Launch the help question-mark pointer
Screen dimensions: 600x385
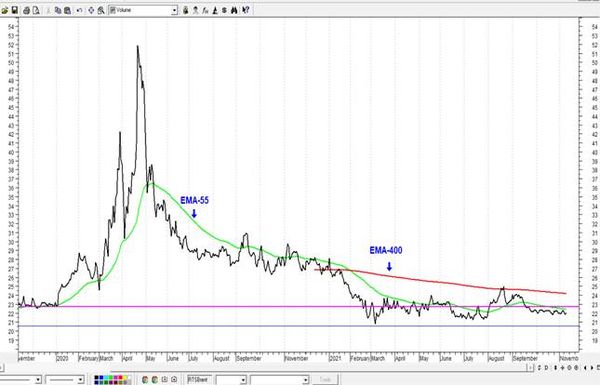click(246, 10)
